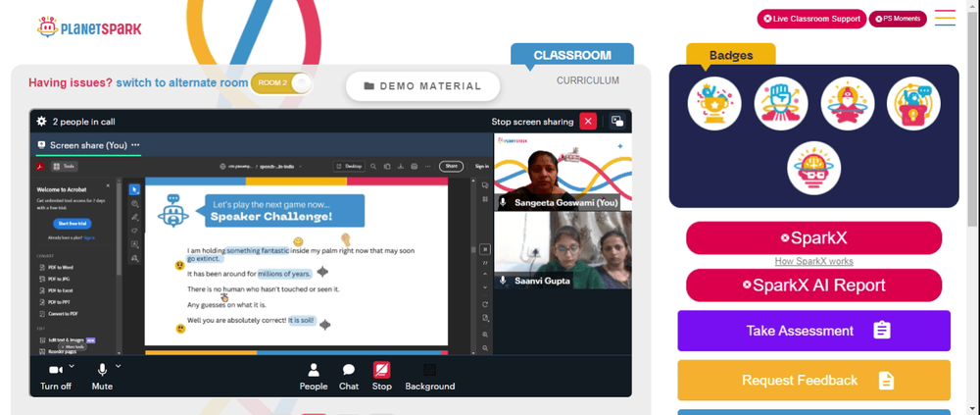This screenshot has width=980, height=415.
Task: Expand the speech file name dropdown in Acrobat
Action: click(300, 167)
